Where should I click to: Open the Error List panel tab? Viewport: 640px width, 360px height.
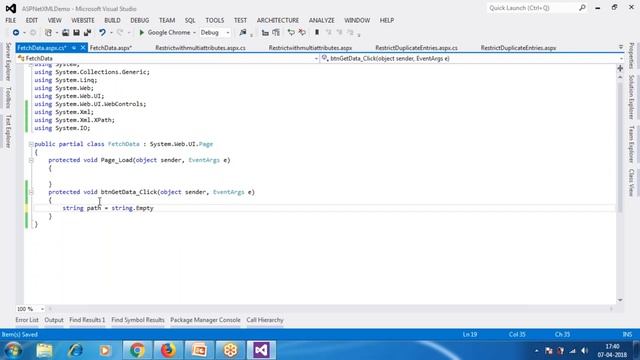click(x=27, y=320)
